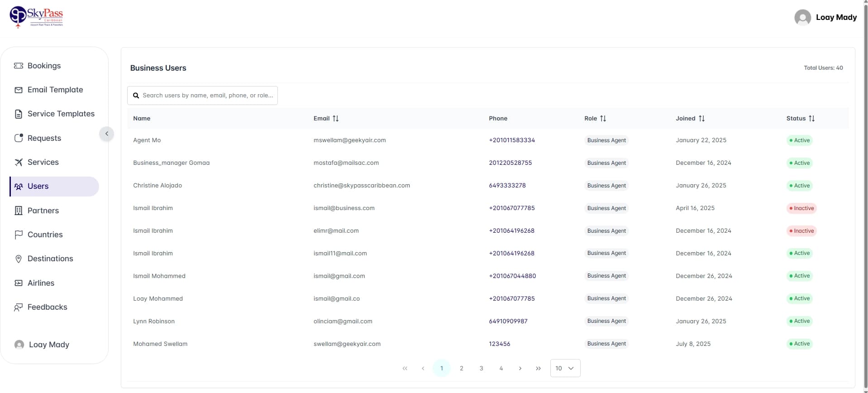Click the Destinations pin icon

click(19, 259)
